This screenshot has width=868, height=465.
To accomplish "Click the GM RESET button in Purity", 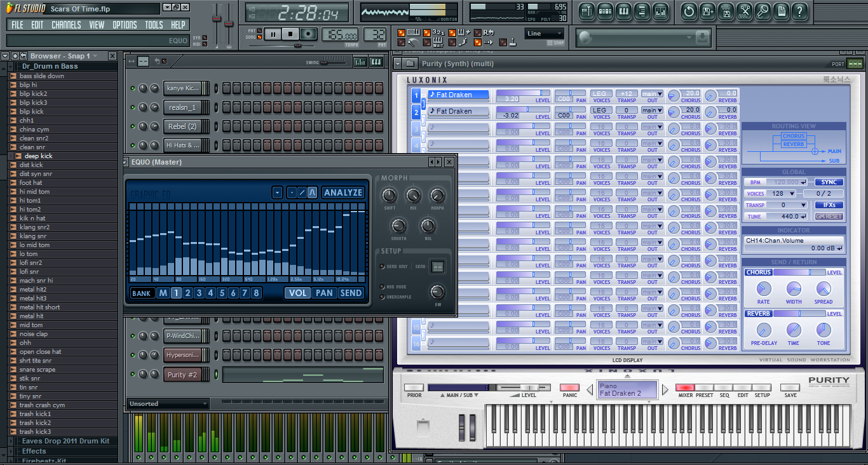I will 829,217.
